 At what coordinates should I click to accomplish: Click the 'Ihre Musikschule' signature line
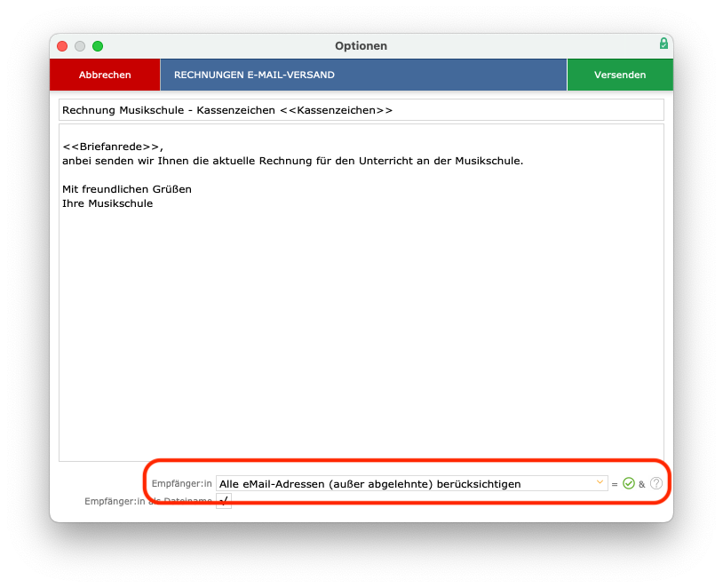[107, 203]
